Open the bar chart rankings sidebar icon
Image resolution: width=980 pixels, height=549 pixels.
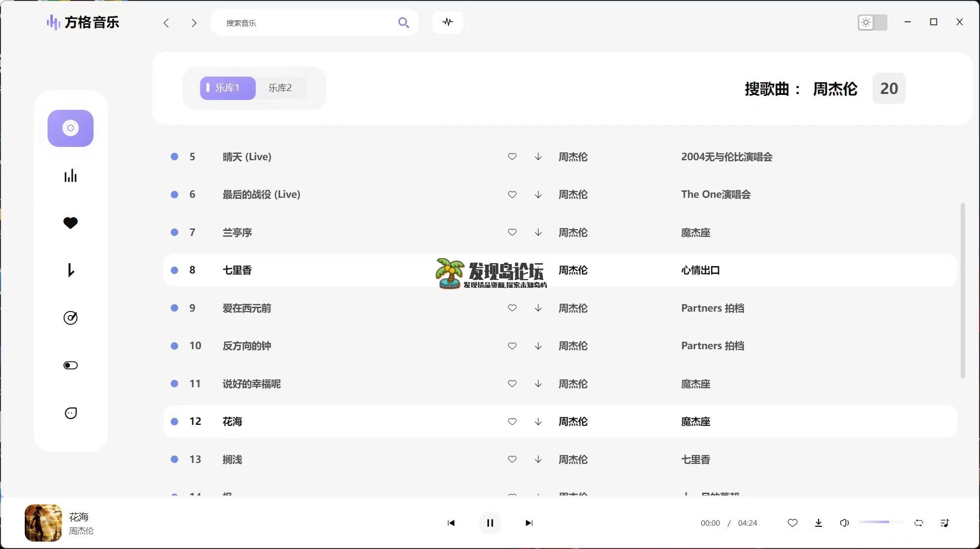click(x=70, y=176)
